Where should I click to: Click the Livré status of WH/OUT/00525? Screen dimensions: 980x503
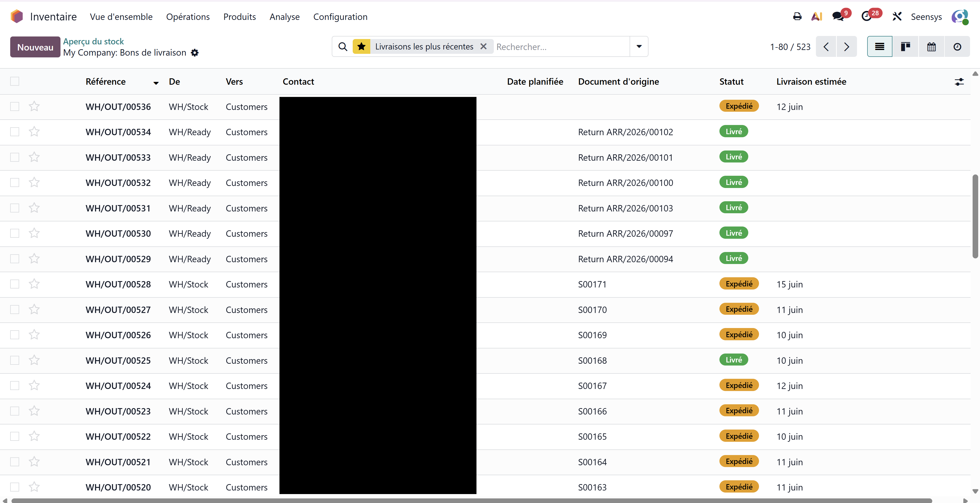pyautogui.click(x=733, y=360)
